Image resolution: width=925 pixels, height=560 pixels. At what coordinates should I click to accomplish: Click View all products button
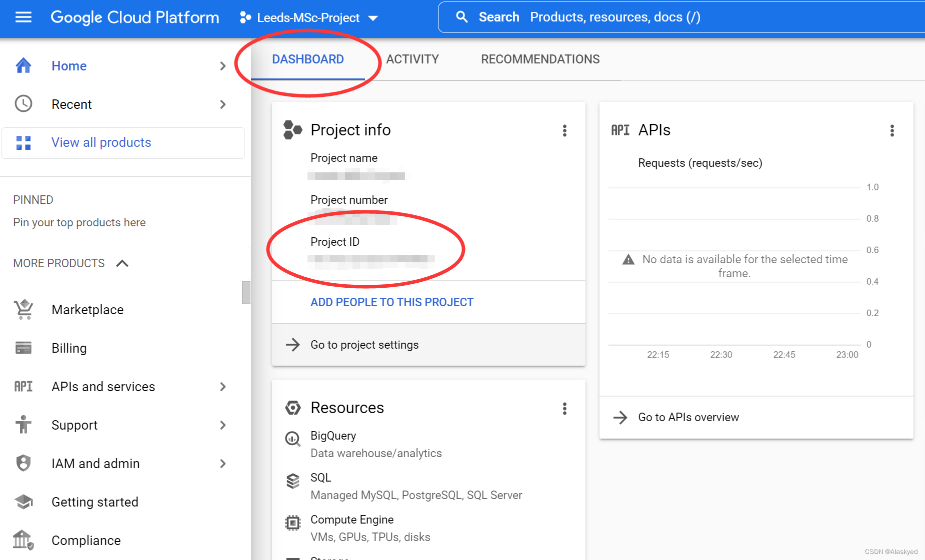point(123,143)
